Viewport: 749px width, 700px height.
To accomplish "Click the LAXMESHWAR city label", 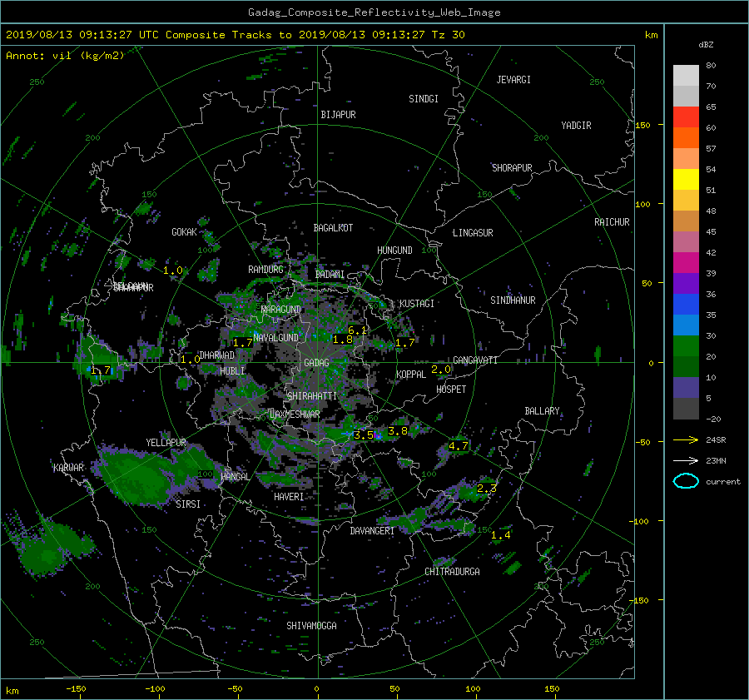I will coord(295,415).
